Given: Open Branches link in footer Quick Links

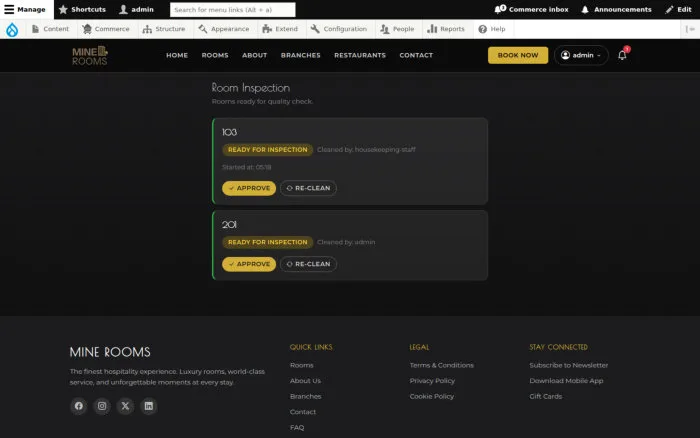Looking at the screenshot, I should click(x=306, y=396).
